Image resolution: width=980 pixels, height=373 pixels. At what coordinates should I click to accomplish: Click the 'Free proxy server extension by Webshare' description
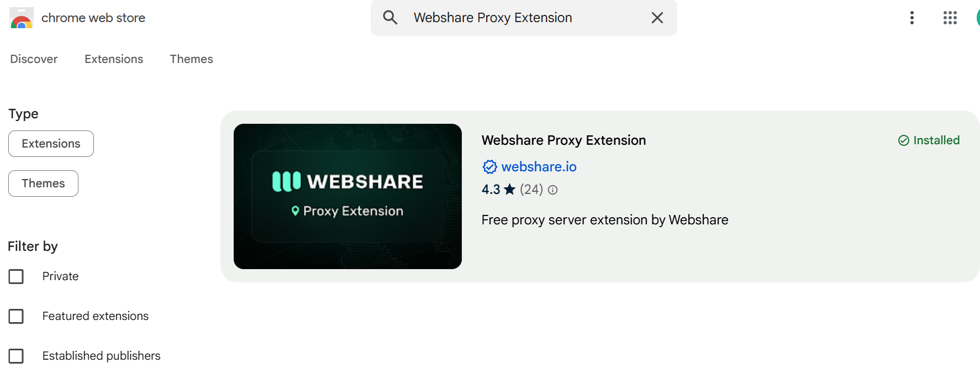pyautogui.click(x=605, y=220)
